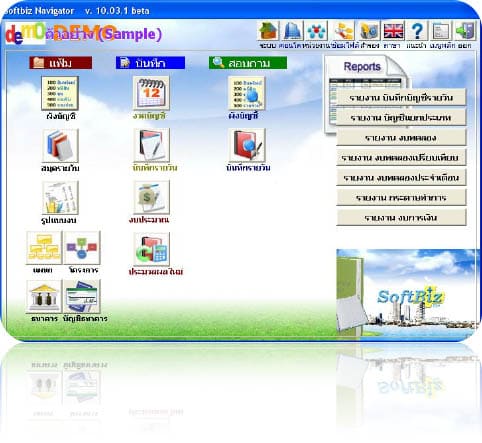Open the blue question mark help icon

coord(417,31)
